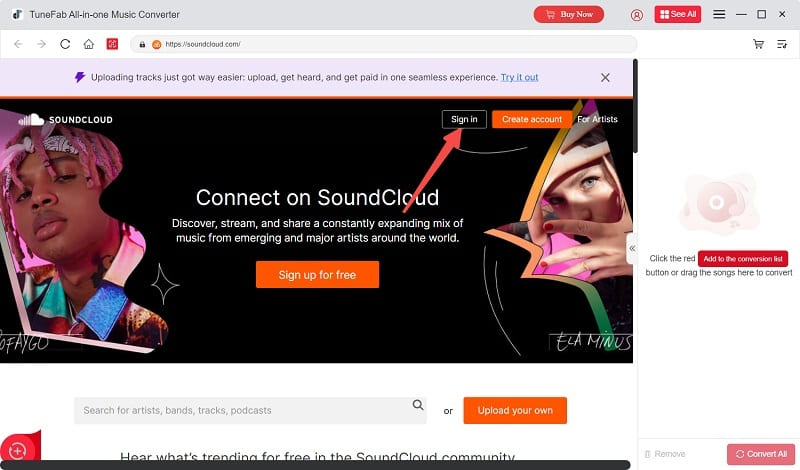Click Sign up for free
Image resolution: width=800 pixels, height=470 pixels.
click(x=317, y=275)
